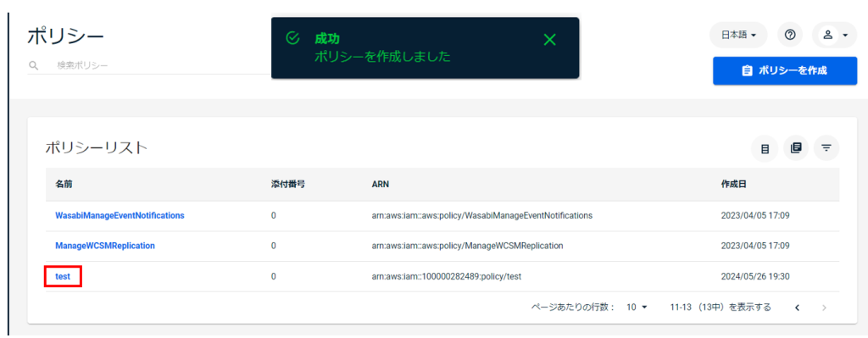Switch to compact list view icon
Screen dimensions: 868x338
coord(765,147)
